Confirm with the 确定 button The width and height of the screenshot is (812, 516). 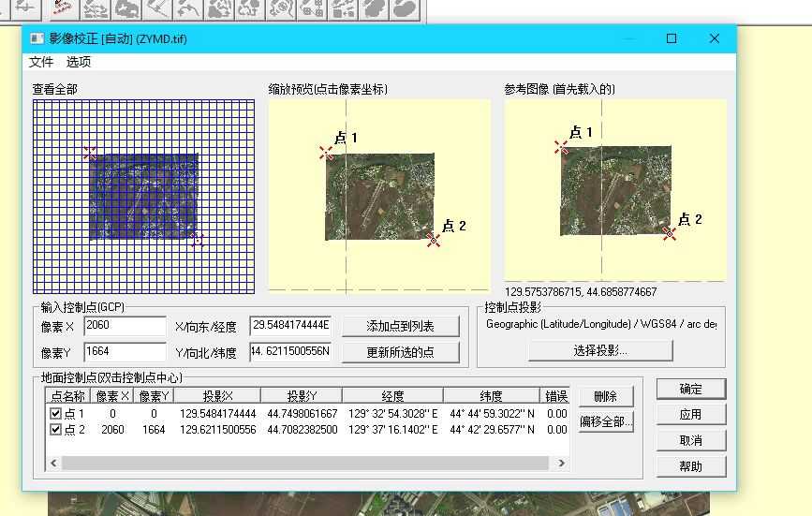click(x=691, y=390)
